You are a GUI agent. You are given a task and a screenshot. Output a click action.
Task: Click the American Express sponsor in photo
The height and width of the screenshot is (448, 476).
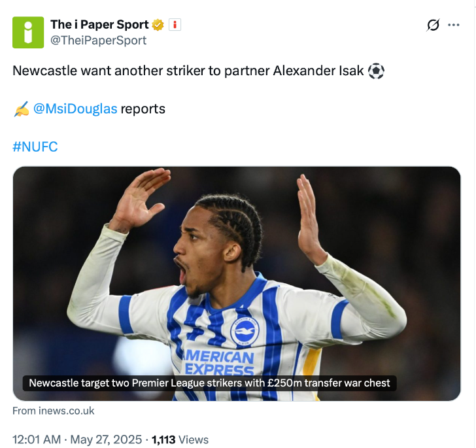click(219, 363)
